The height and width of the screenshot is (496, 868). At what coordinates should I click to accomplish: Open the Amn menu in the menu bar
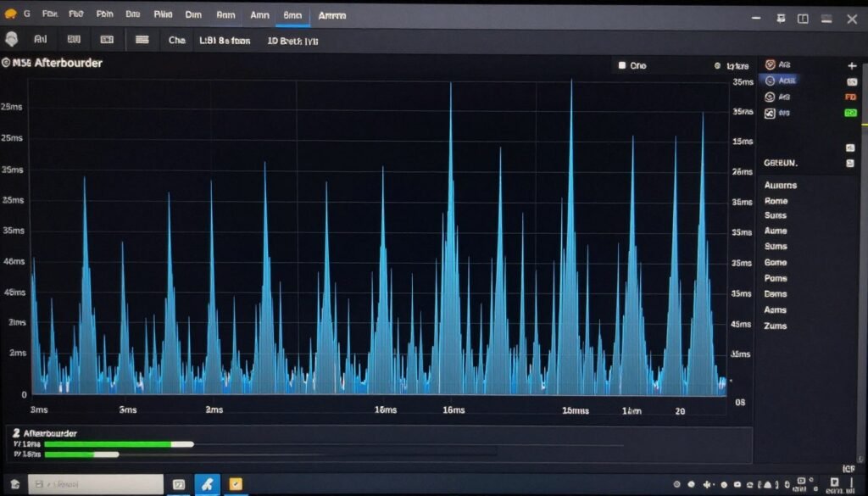(x=259, y=15)
